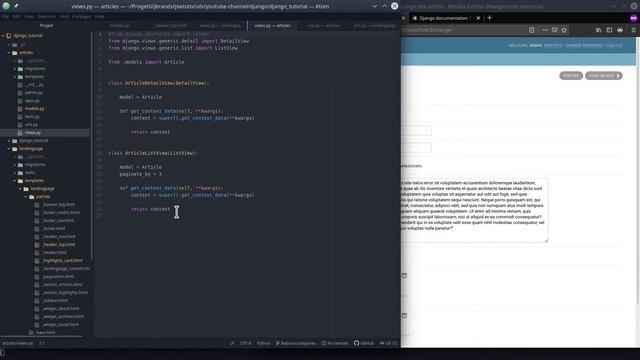Open the Edit menu in Atom

coord(16,17)
